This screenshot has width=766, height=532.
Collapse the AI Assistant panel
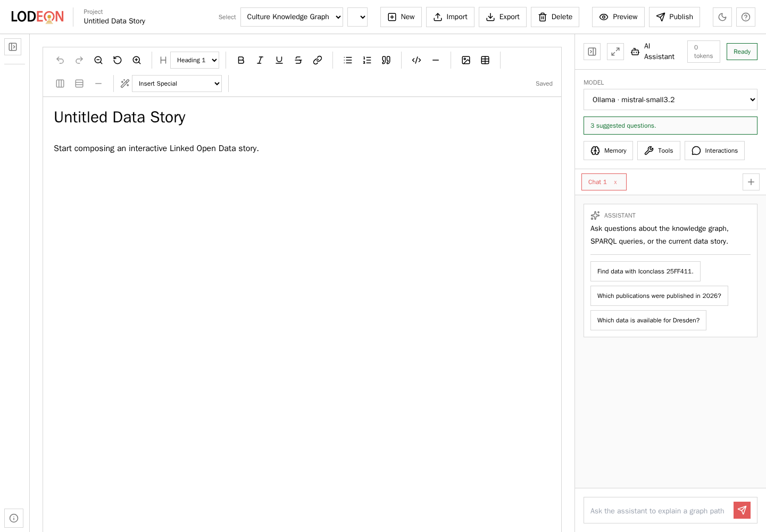point(592,52)
